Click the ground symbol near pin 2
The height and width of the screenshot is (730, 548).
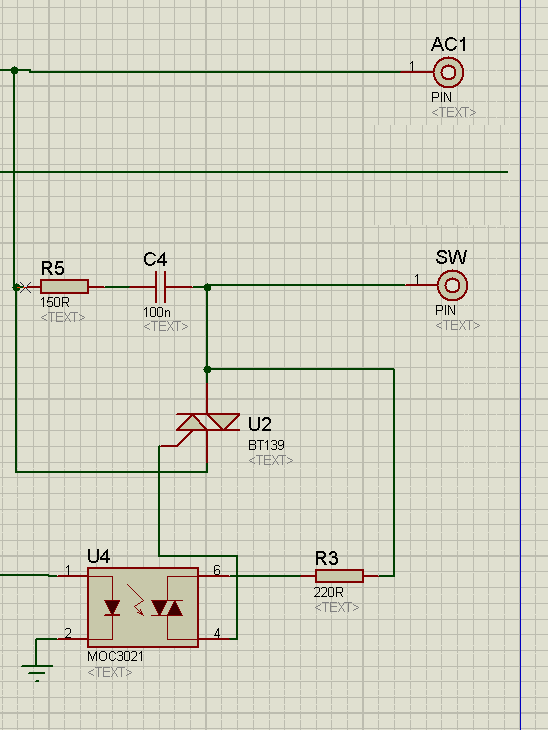click(37, 672)
